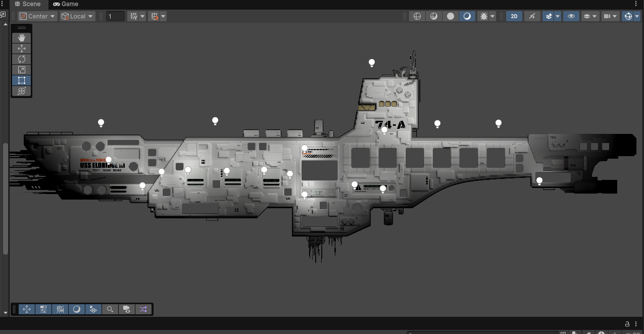Click the debug draw mode bug icon
644x334 pixels.
[483, 16]
